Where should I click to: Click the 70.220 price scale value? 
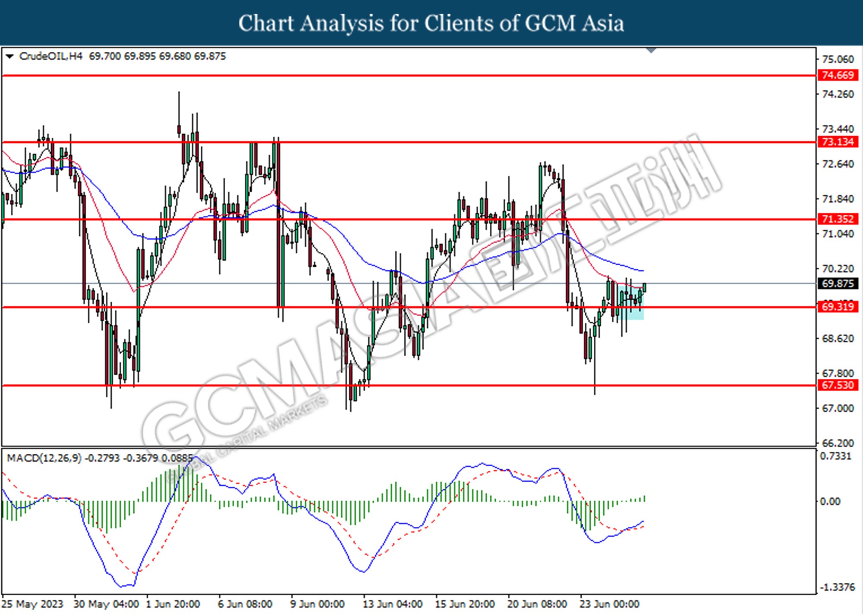tap(838, 269)
